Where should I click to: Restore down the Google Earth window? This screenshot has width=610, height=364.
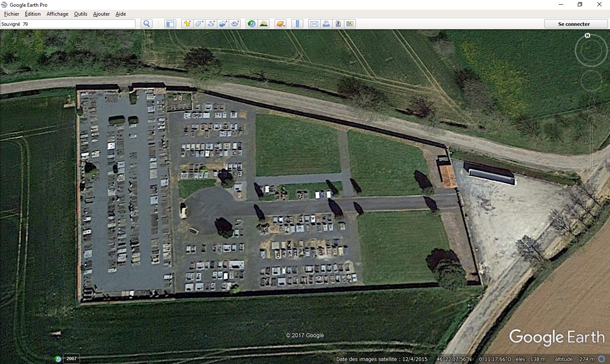[580, 5]
